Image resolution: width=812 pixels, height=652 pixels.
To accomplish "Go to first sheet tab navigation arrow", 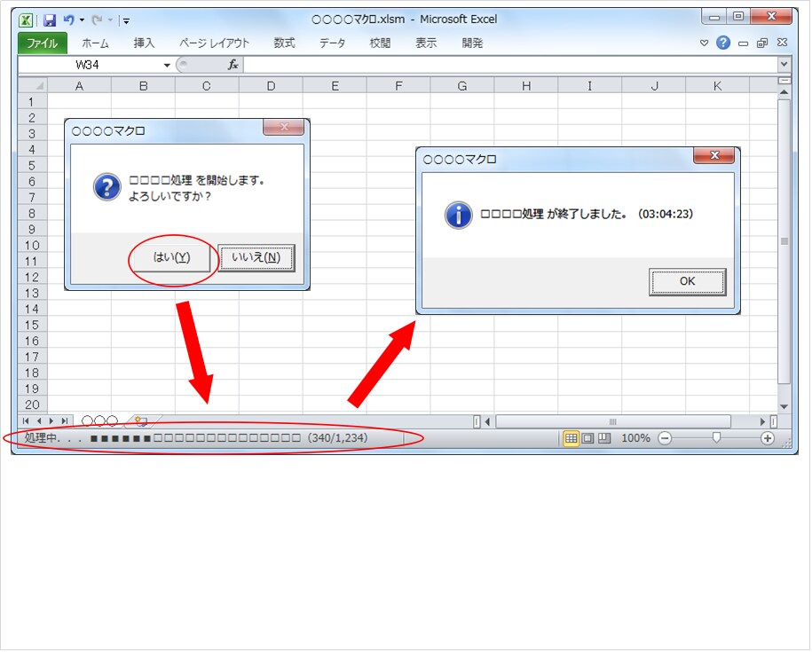I will click(x=26, y=421).
